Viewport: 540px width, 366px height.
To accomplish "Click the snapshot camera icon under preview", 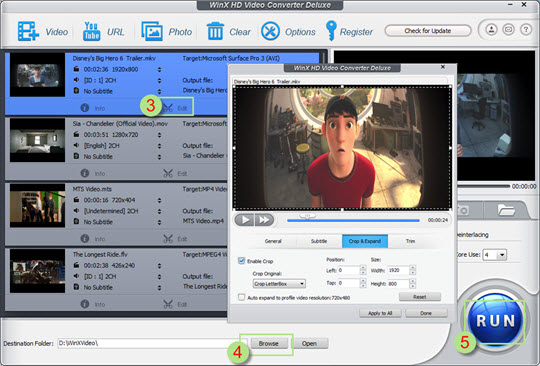I will [x=463, y=210].
